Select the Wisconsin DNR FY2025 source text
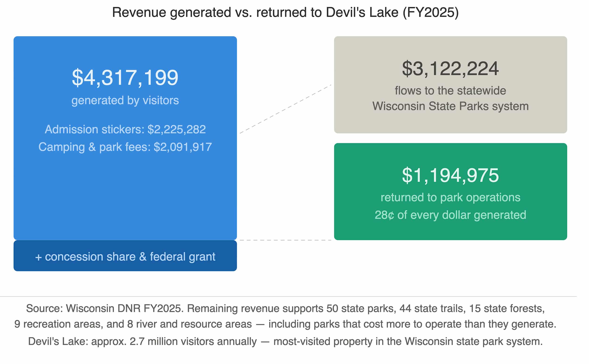 click(294, 308)
